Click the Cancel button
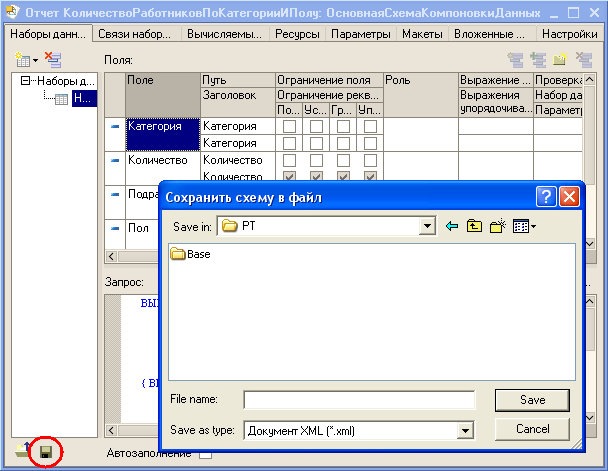The width and height of the screenshot is (608, 471). (532, 429)
